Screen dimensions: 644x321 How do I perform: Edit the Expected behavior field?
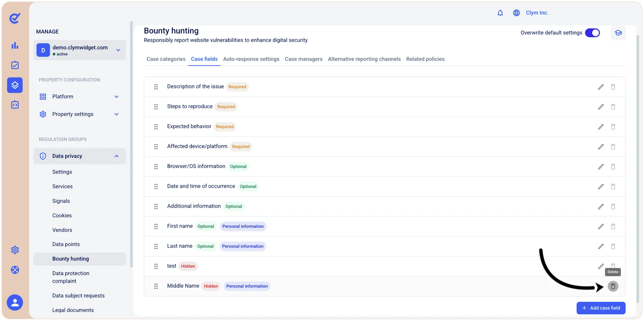(601, 127)
